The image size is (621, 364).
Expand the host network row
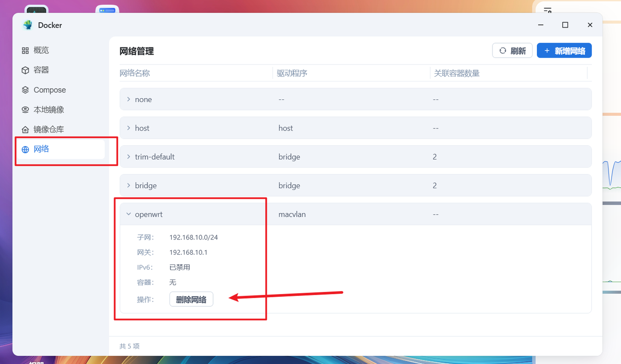(x=128, y=128)
